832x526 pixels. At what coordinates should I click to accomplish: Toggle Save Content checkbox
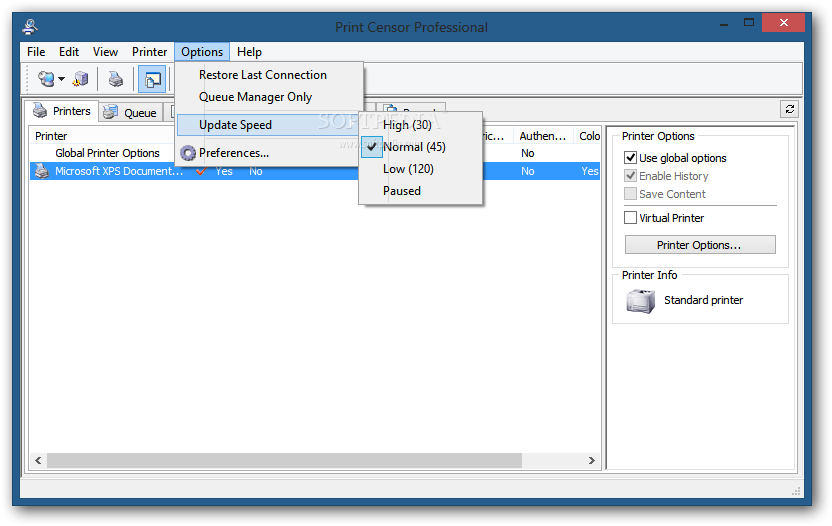click(x=630, y=194)
